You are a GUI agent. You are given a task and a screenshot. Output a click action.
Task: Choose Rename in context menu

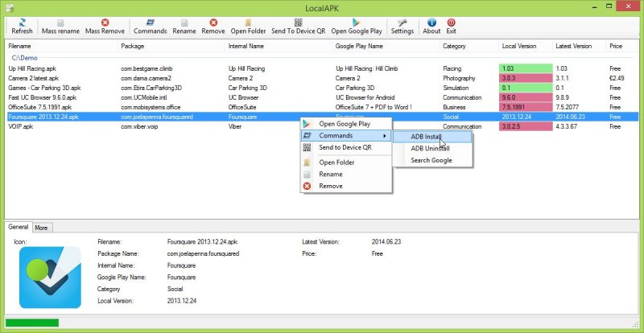coord(346,174)
